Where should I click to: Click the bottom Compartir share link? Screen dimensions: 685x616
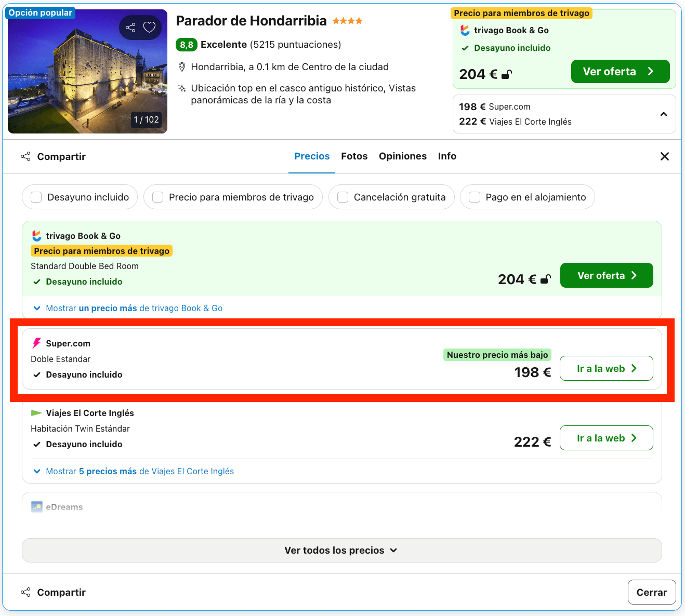pos(53,592)
